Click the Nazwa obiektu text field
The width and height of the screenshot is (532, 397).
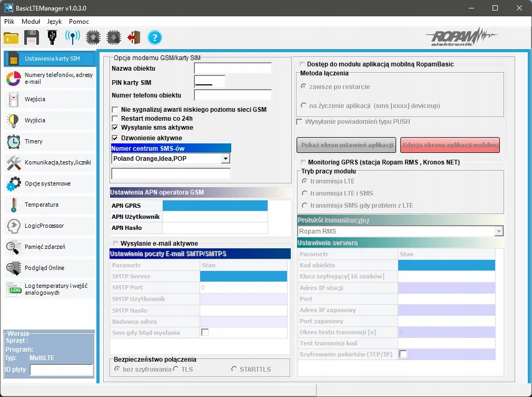click(x=233, y=69)
